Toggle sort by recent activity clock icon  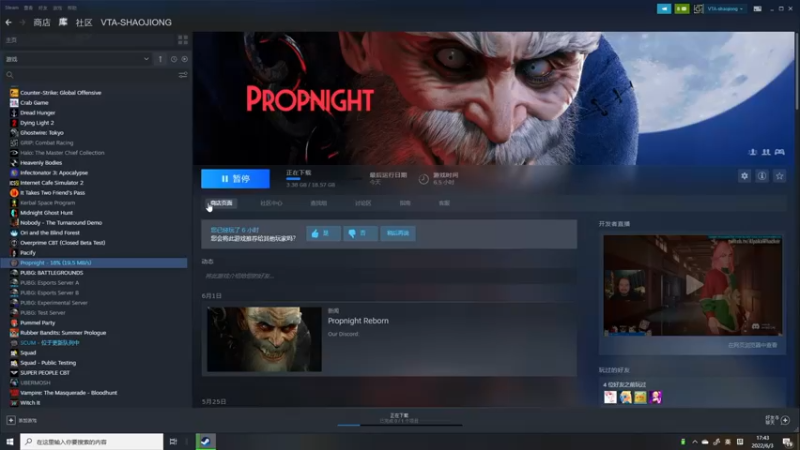[x=174, y=59]
